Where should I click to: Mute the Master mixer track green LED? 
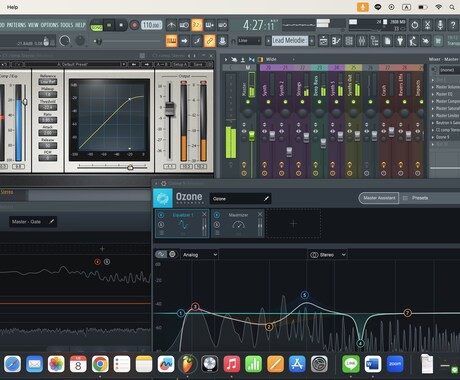pos(248,102)
